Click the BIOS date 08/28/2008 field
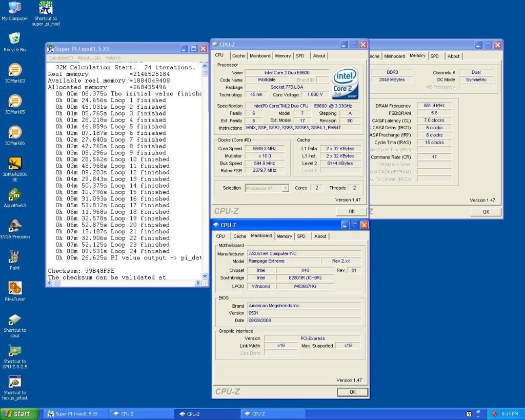This screenshot has height=420, width=525. point(305,320)
